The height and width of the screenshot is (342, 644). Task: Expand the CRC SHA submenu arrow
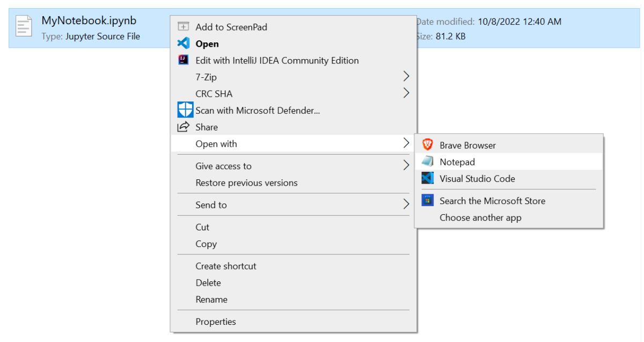pos(406,93)
